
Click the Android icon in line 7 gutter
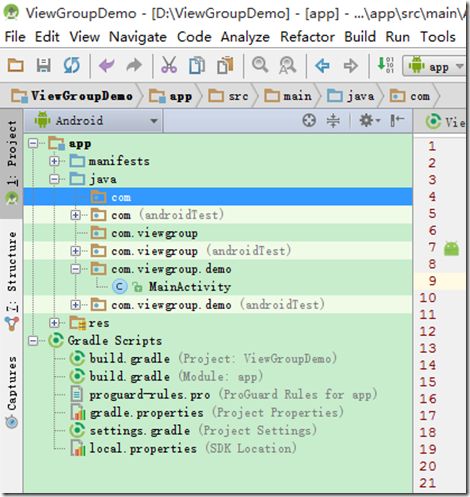[x=451, y=249]
